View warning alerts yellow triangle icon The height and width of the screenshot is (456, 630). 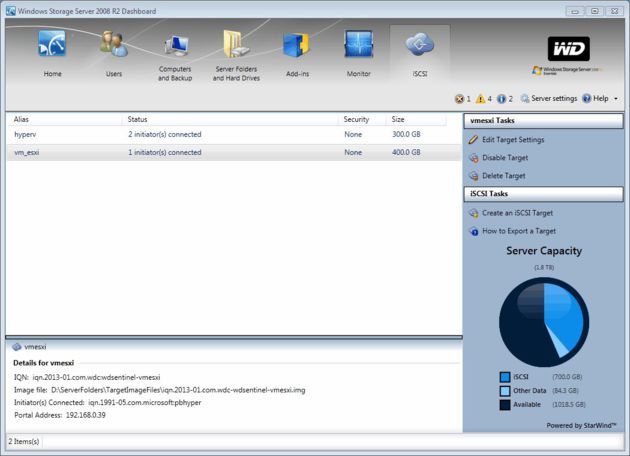tap(480, 98)
